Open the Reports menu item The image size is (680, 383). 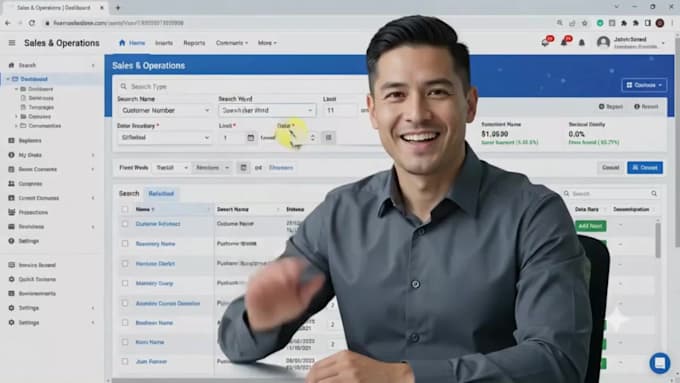[x=194, y=43]
